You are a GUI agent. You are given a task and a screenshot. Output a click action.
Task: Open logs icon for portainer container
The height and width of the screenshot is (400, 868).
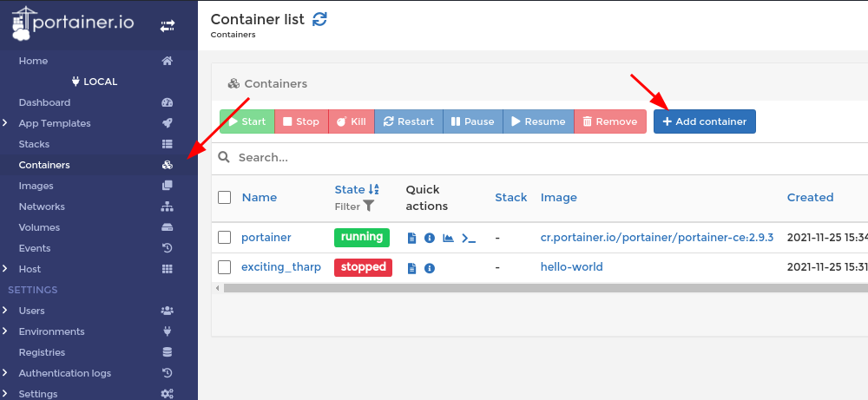tap(411, 238)
